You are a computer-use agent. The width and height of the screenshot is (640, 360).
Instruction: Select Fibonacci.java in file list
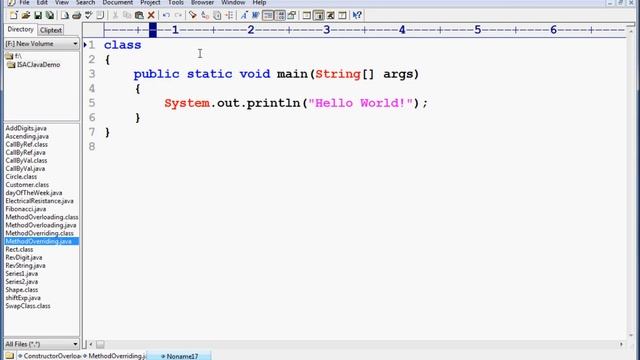[x=26, y=209]
